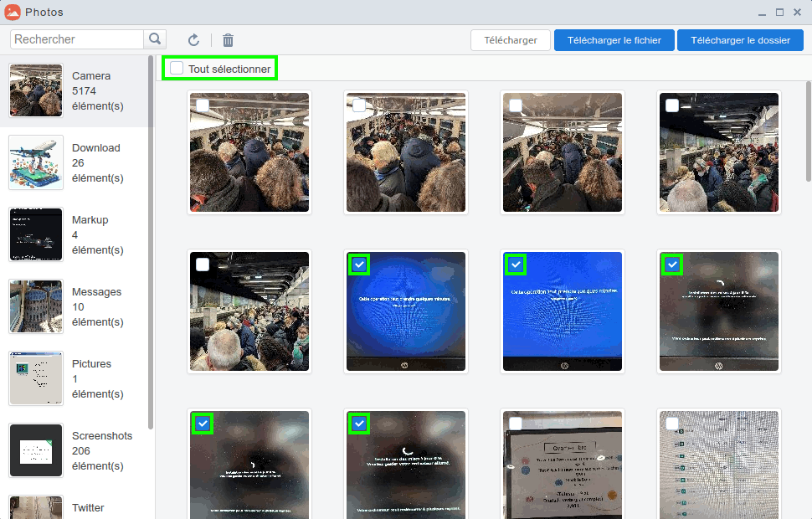Screen dimensions: 812x519
Task: Tick the Tout sélectionner checkbox
Action: tap(177, 68)
